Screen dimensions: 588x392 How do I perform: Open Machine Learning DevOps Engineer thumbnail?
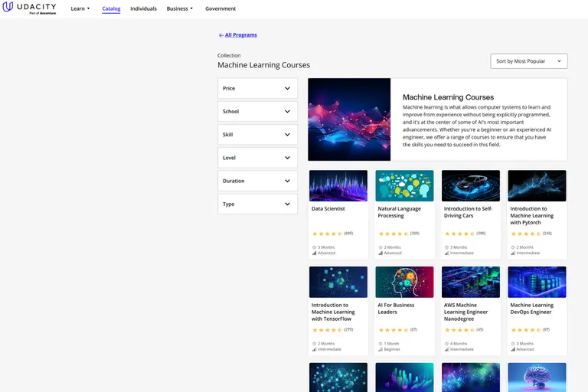tap(537, 282)
